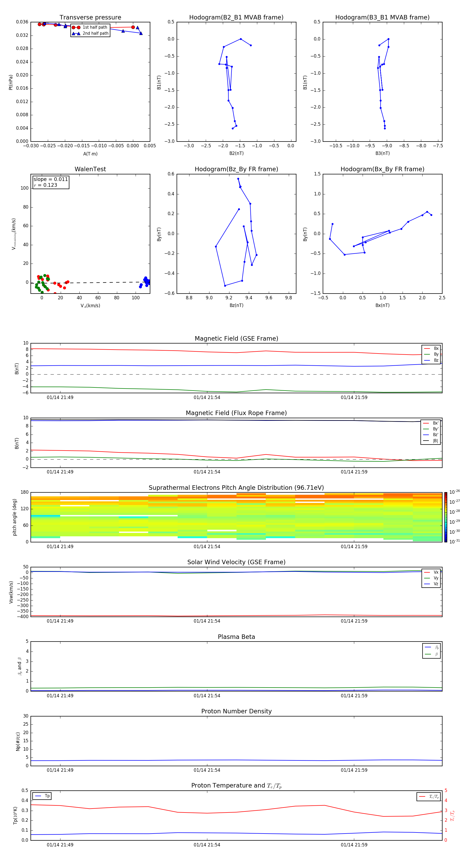
Task: Click the 'slope = 0.011' annotation
Action: pos(50,179)
